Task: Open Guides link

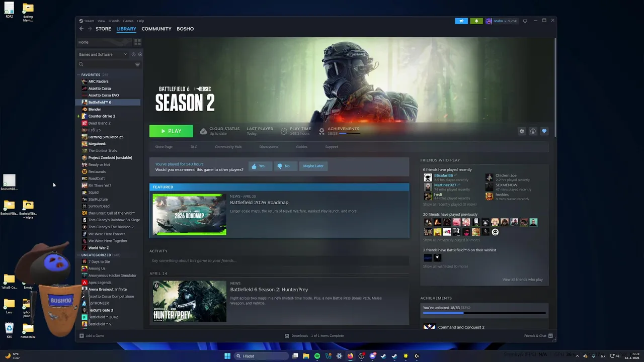Action: coord(301,147)
